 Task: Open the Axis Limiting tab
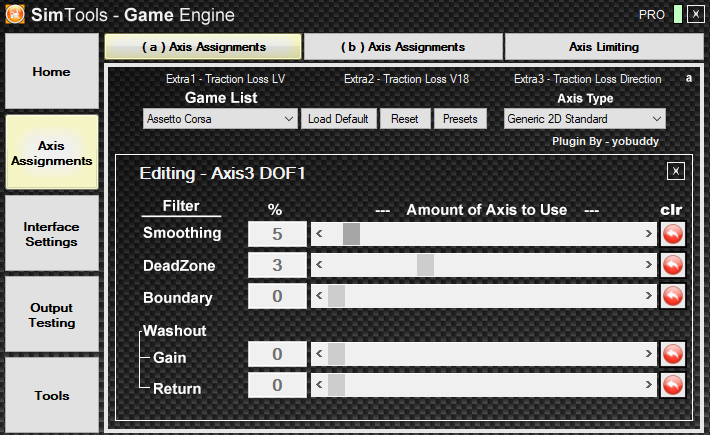coord(604,47)
